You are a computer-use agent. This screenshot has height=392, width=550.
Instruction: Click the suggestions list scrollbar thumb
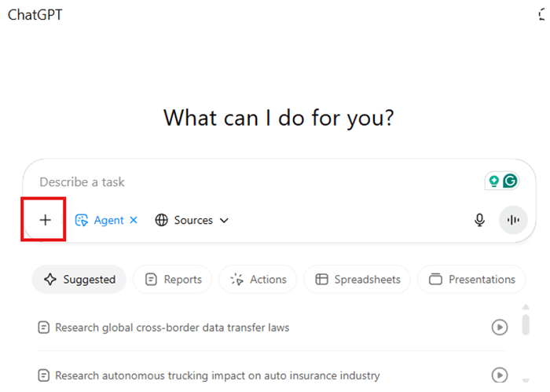526,325
